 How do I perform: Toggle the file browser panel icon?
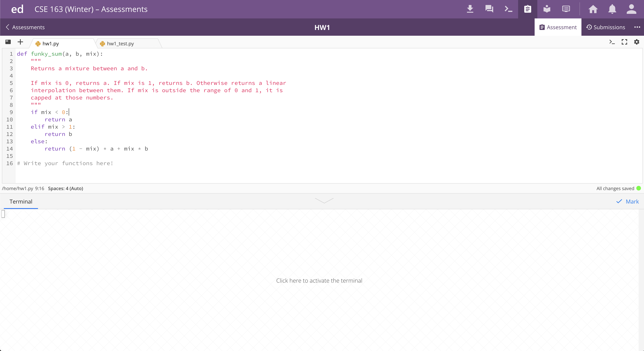click(8, 42)
